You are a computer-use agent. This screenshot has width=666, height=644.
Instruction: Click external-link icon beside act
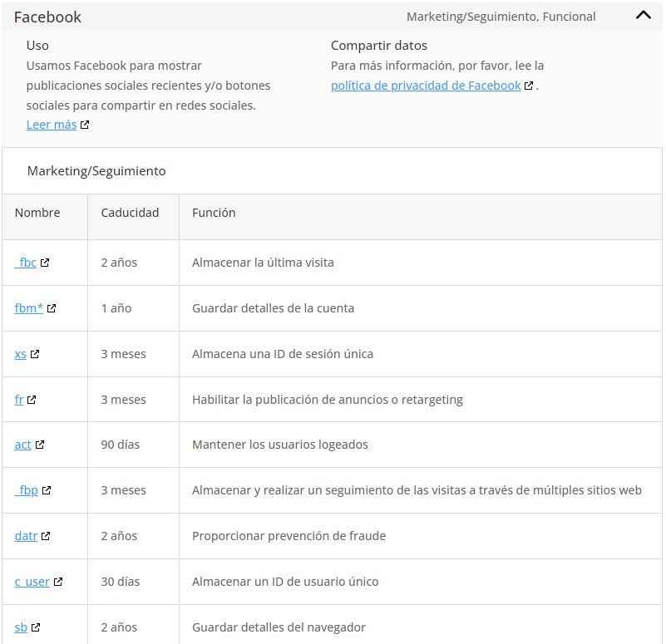coord(40,445)
